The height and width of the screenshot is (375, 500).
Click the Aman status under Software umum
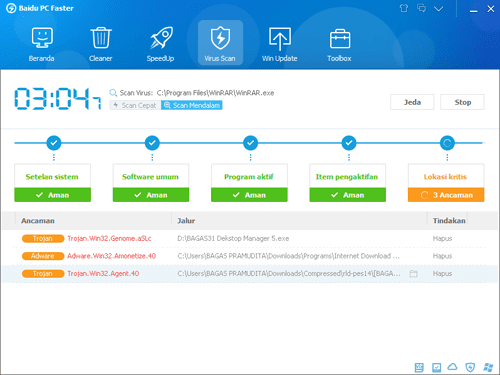tap(151, 195)
